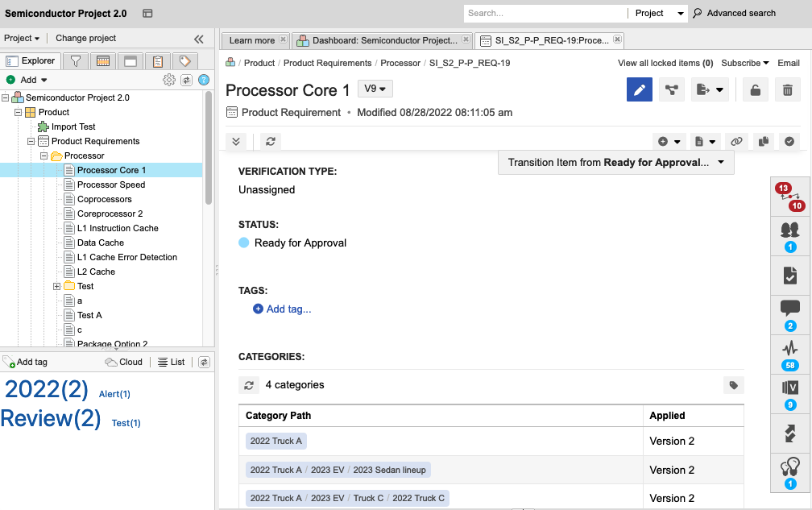The image size is (812, 510).
Task: Open the V9 version dropdown
Action: (375, 89)
